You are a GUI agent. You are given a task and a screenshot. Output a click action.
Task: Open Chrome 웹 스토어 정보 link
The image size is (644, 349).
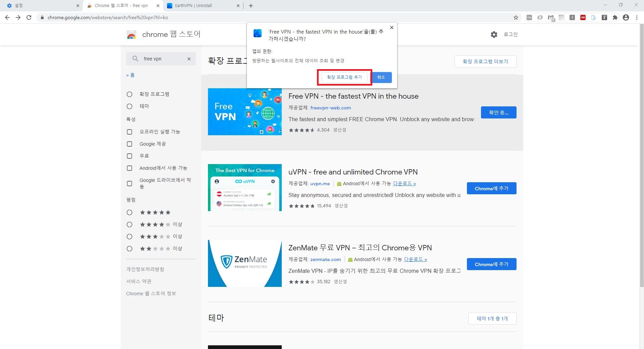151,293
